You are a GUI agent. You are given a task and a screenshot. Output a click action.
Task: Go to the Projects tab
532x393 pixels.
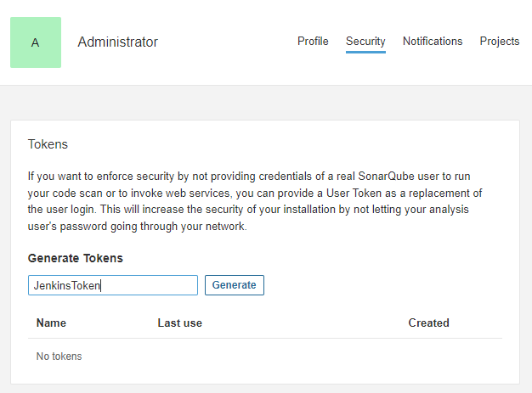(x=499, y=41)
